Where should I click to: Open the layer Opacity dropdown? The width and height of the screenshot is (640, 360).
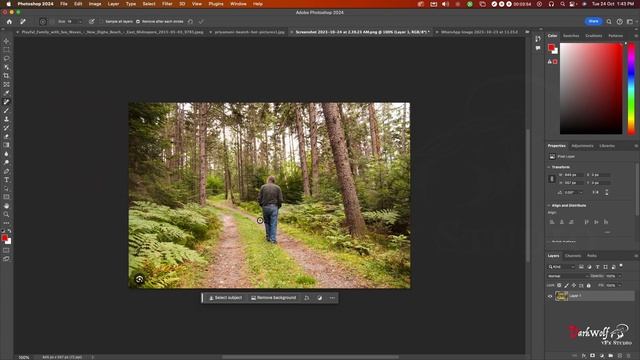coord(620,276)
